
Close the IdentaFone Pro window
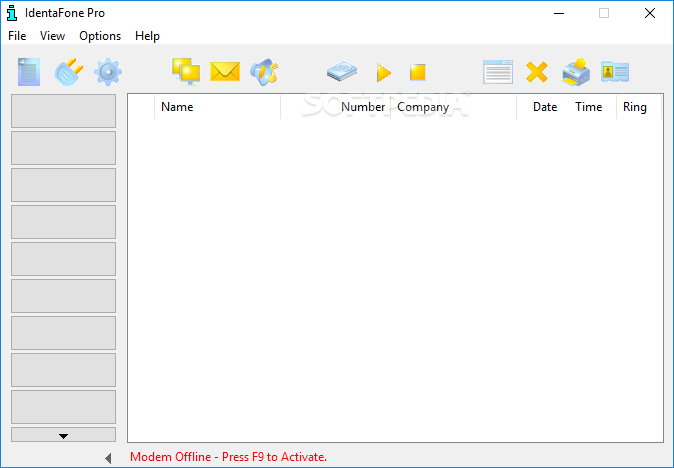(650, 13)
